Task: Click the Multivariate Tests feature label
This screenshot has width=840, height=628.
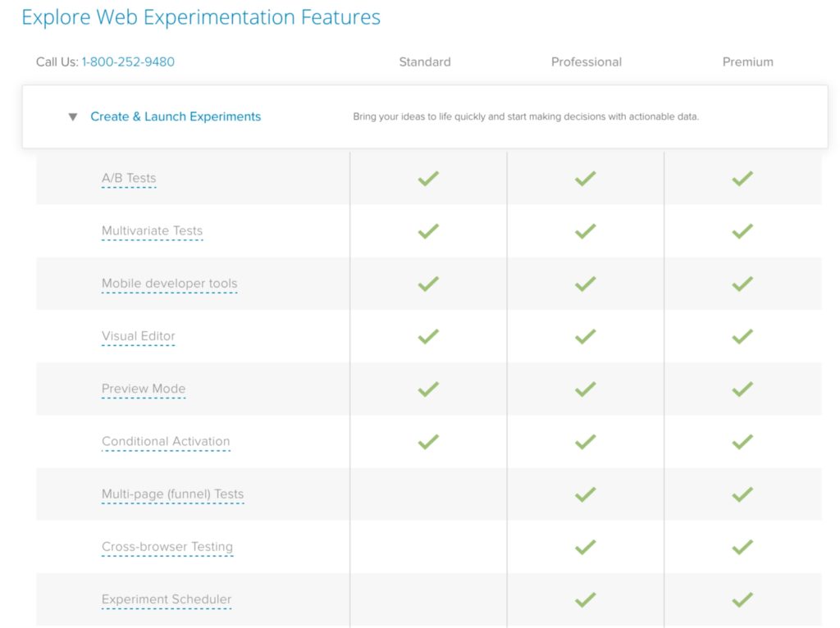Action: 152,230
